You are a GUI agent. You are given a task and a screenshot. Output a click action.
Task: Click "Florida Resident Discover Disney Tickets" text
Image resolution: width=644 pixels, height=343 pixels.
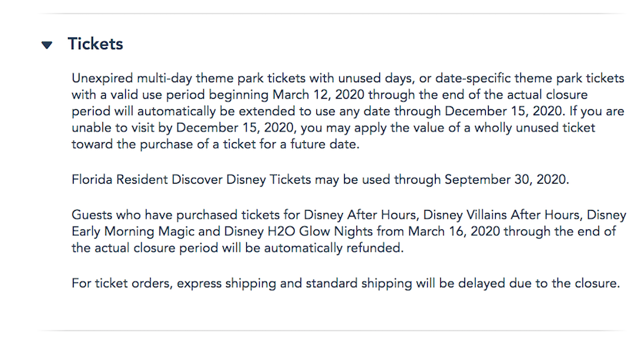(191, 179)
